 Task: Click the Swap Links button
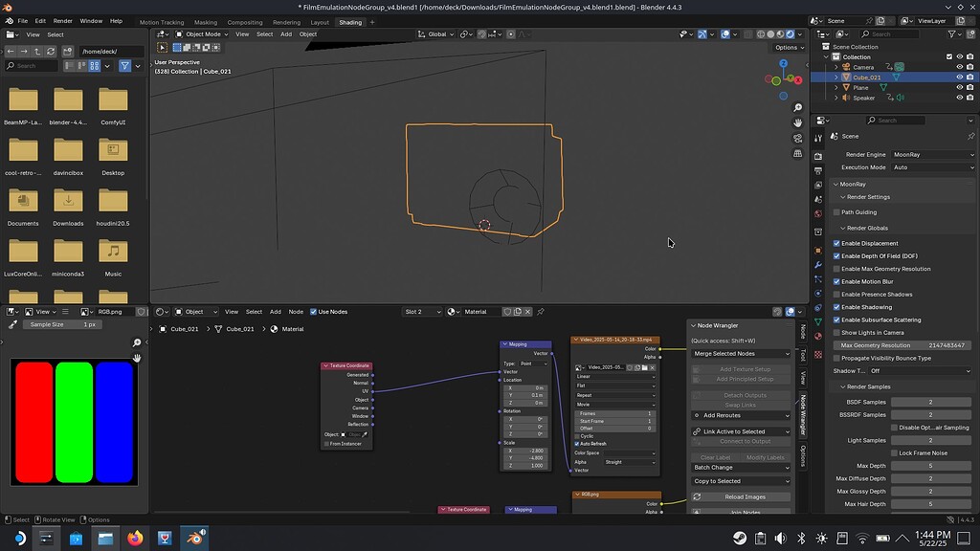[x=741, y=406]
